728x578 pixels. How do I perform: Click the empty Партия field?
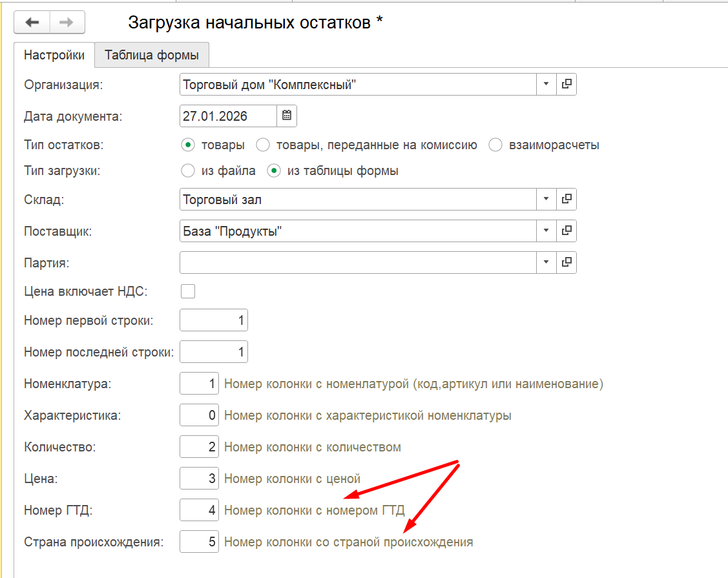[x=358, y=262]
